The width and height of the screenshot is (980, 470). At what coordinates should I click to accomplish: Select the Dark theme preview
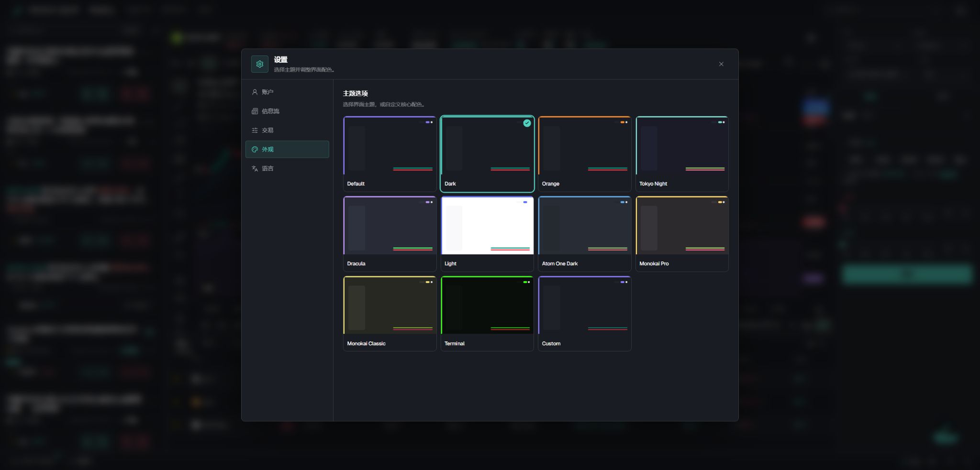[487, 154]
